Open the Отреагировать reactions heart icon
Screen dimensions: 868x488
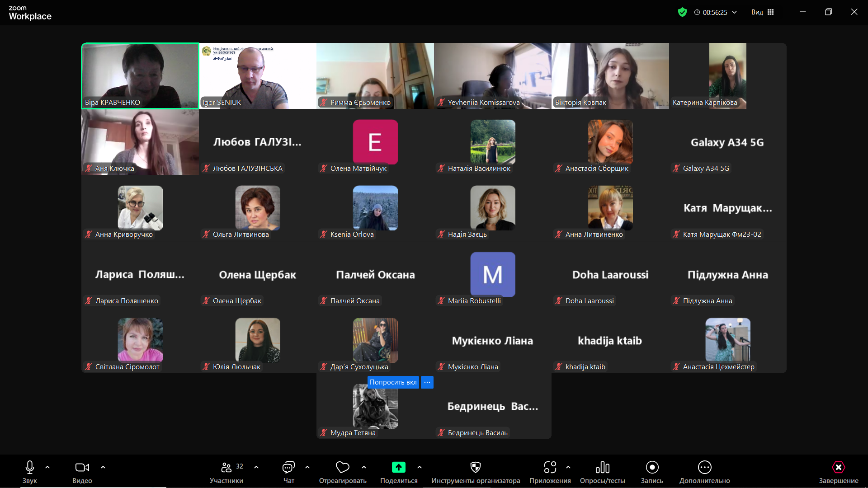click(343, 467)
